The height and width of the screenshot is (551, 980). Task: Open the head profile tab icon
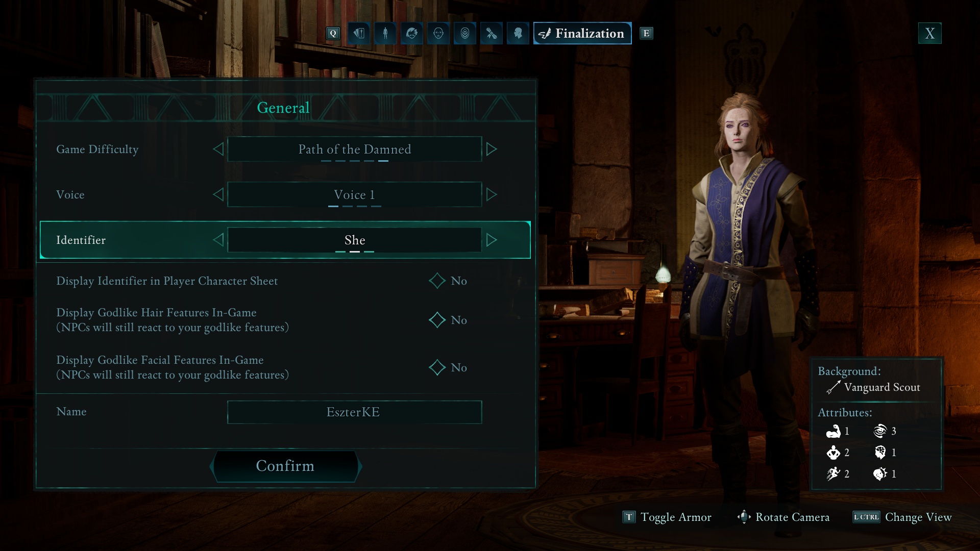tap(518, 33)
